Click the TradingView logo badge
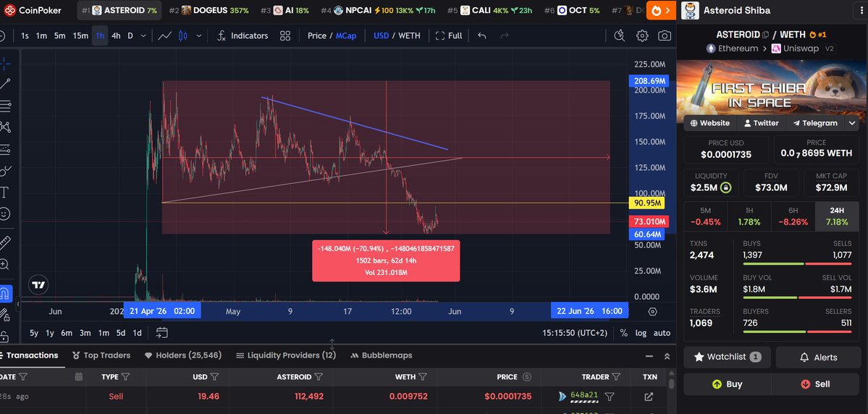Image resolution: width=868 pixels, height=414 pixels. [x=39, y=285]
